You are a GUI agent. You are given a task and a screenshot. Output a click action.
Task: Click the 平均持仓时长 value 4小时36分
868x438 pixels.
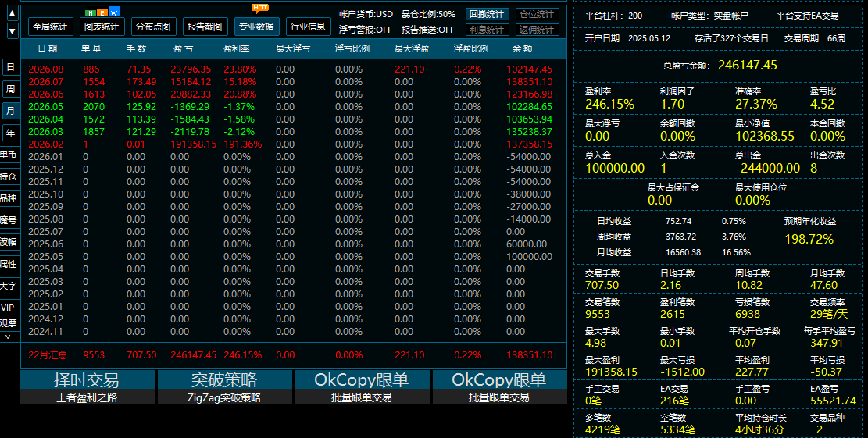759,429
